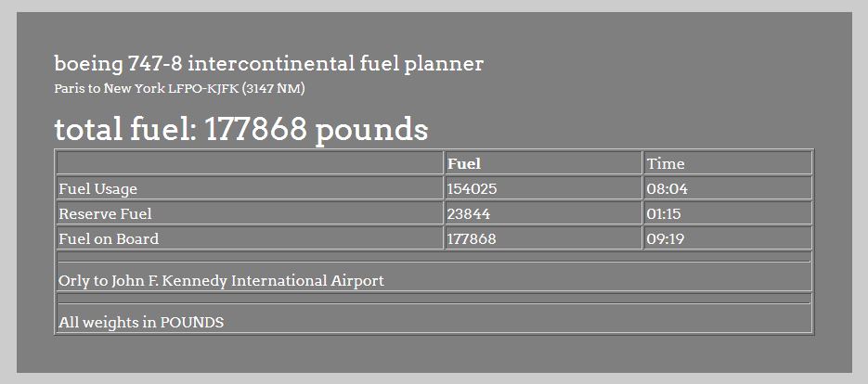Click the fuel planner page title
868x384 pixels.
[268, 64]
